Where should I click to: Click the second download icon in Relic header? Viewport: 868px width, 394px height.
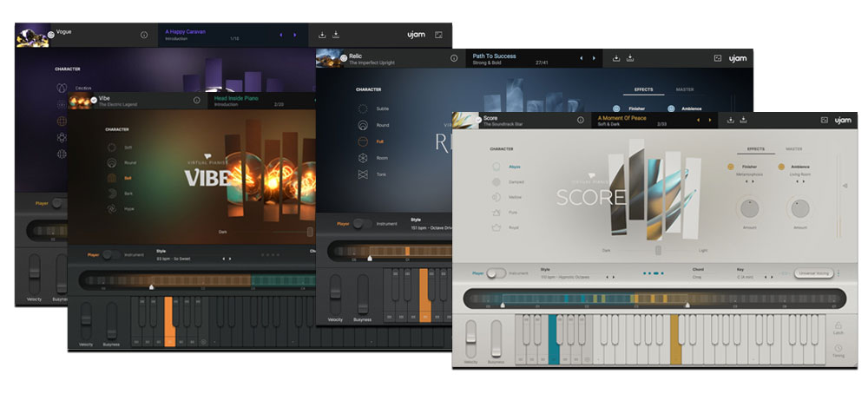point(630,58)
